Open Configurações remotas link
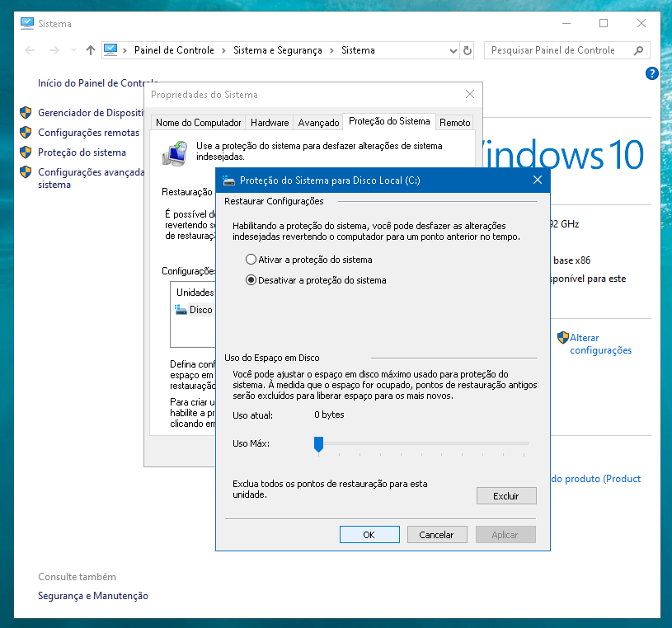The height and width of the screenshot is (628, 672). click(x=89, y=133)
